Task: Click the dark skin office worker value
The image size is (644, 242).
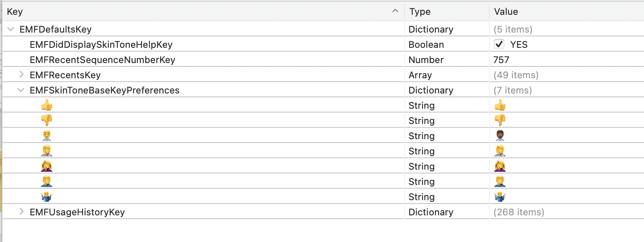Action: coord(500,136)
